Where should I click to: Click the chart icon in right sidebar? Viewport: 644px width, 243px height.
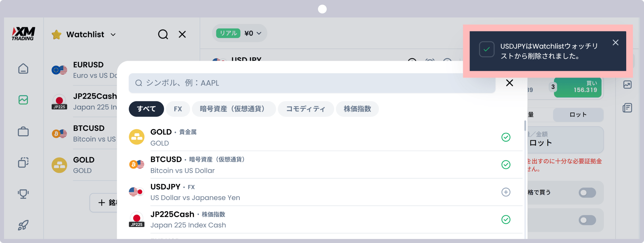coord(628,85)
